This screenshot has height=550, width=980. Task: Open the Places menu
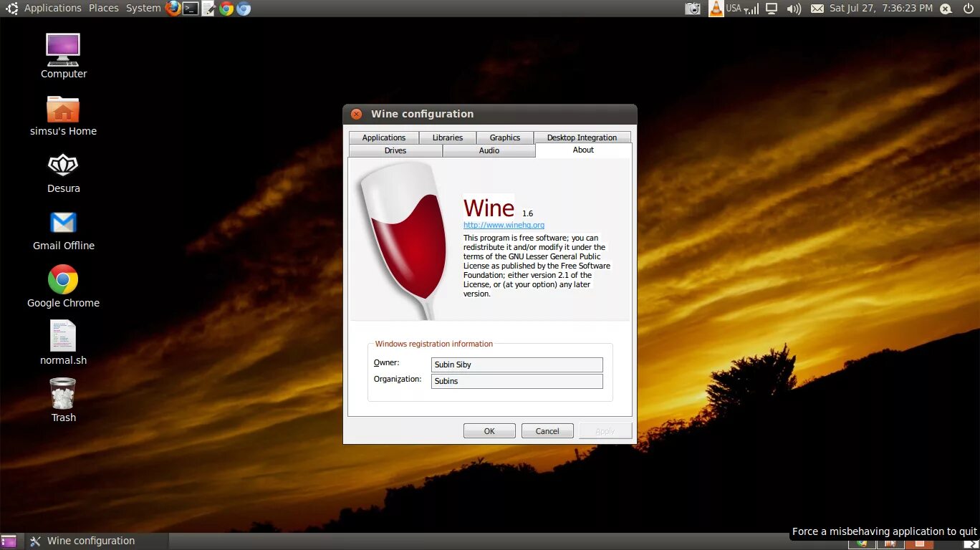[104, 8]
